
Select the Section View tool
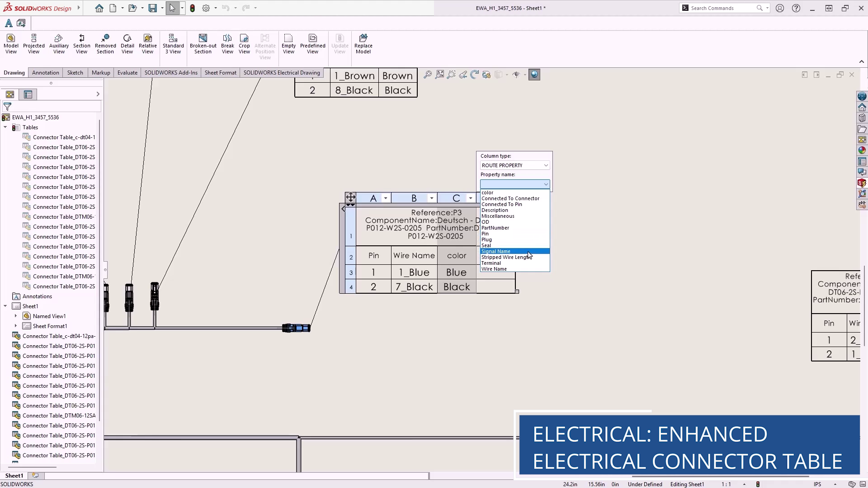coord(81,44)
